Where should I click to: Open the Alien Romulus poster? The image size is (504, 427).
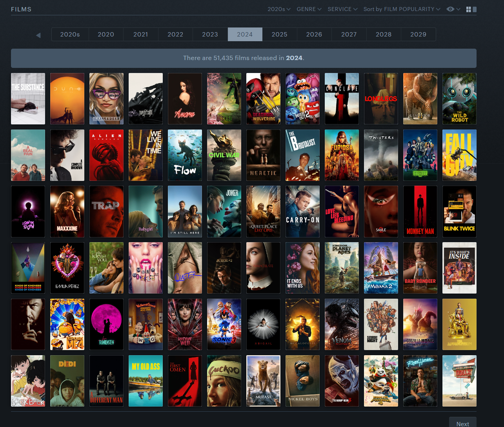tap(106, 155)
